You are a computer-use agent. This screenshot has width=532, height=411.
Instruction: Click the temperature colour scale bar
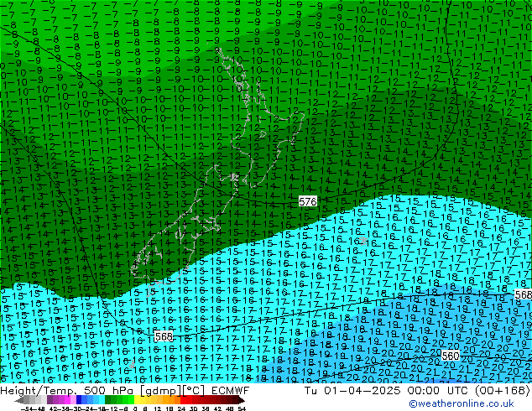(129, 400)
